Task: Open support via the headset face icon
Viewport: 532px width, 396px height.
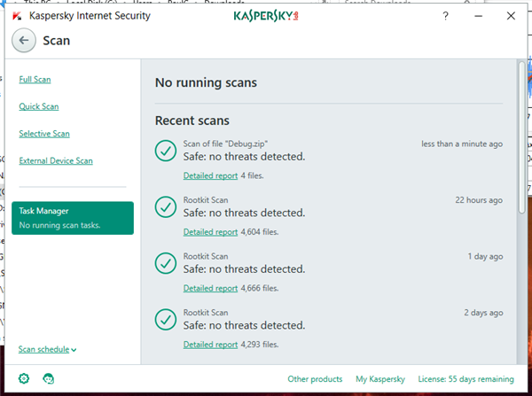Action: (x=49, y=378)
